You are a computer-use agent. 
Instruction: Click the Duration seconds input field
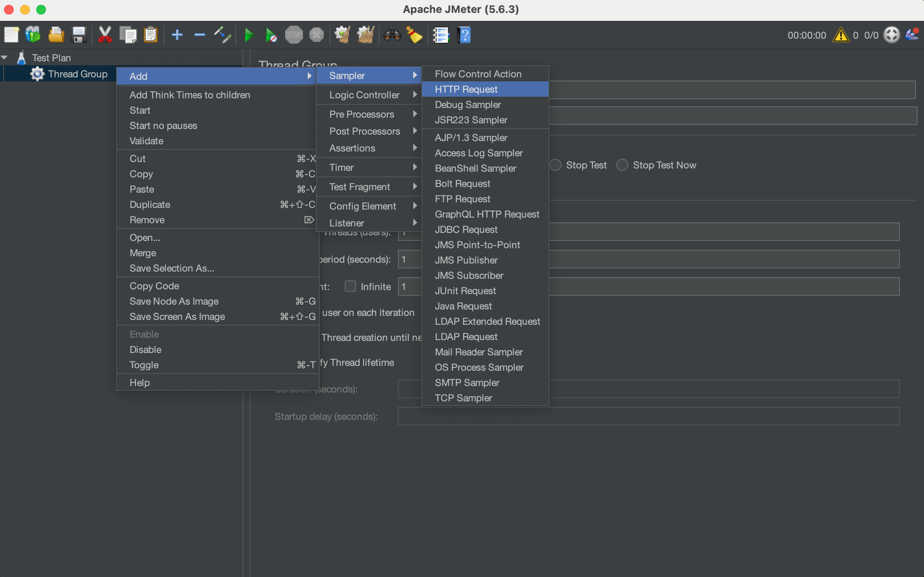(648, 389)
